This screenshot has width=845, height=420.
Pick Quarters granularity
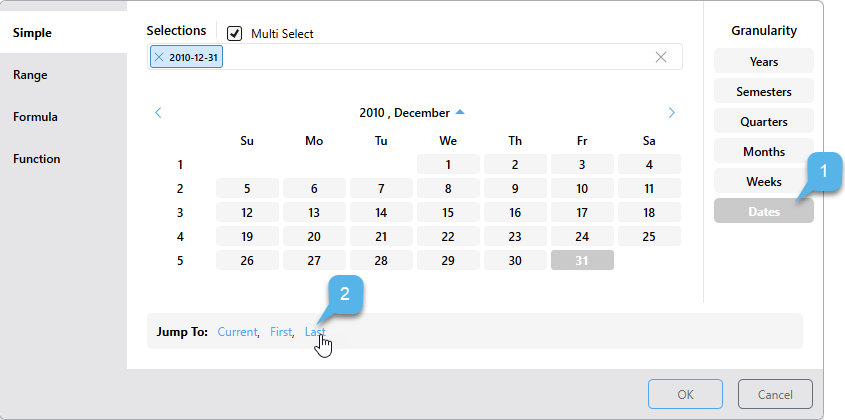[763, 122]
